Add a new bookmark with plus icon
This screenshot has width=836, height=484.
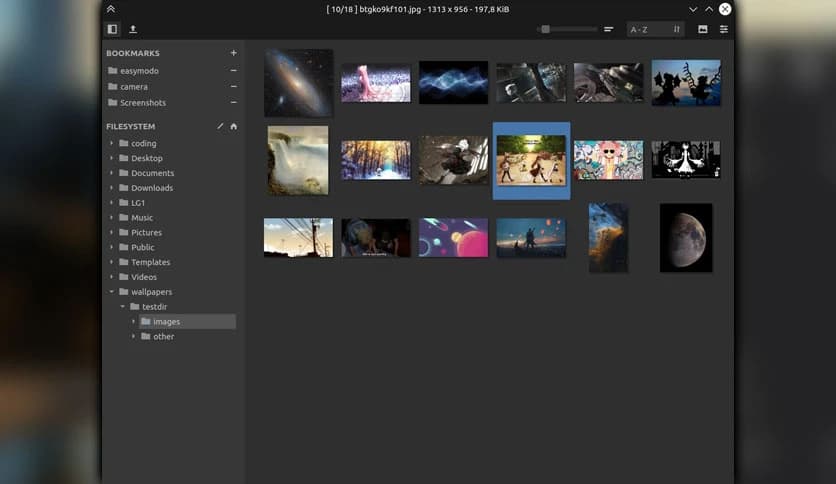234,53
